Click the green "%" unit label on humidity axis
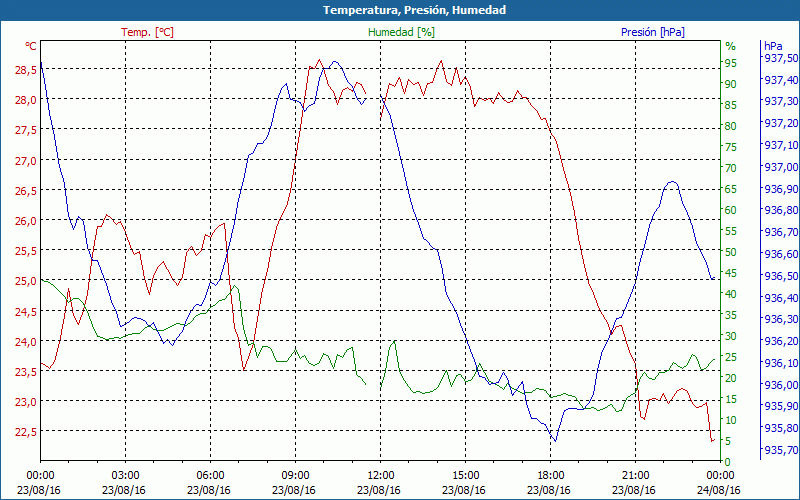Viewport: 800px width, 500px height. (x=731, y=46)
